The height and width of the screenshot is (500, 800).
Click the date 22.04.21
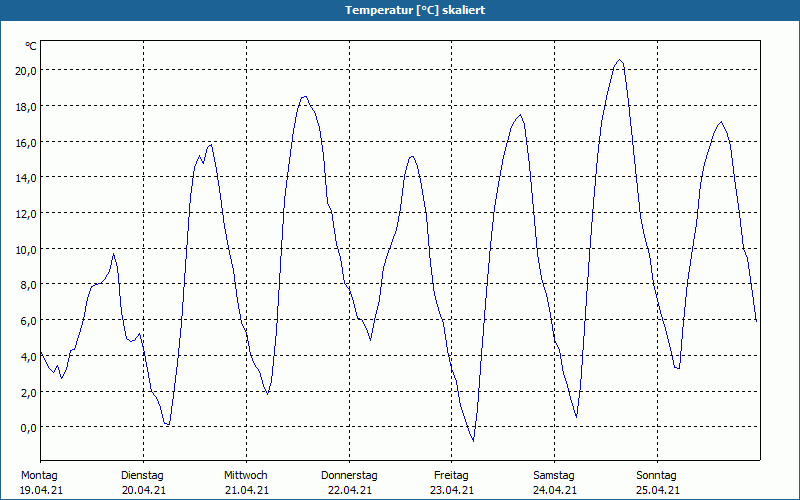[350, 490]
